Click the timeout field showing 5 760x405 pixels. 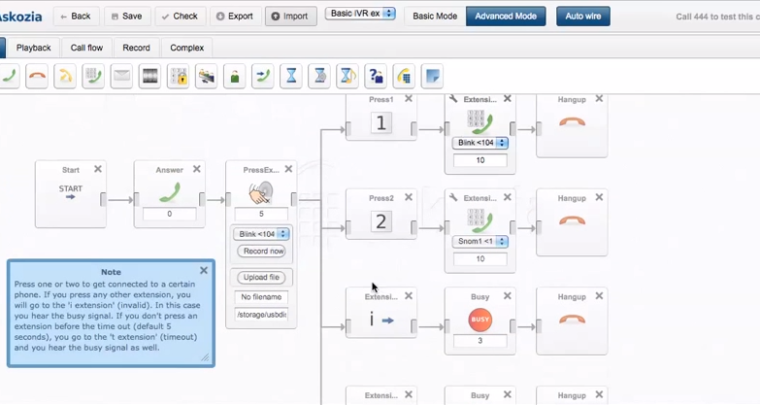pos(261,214)
